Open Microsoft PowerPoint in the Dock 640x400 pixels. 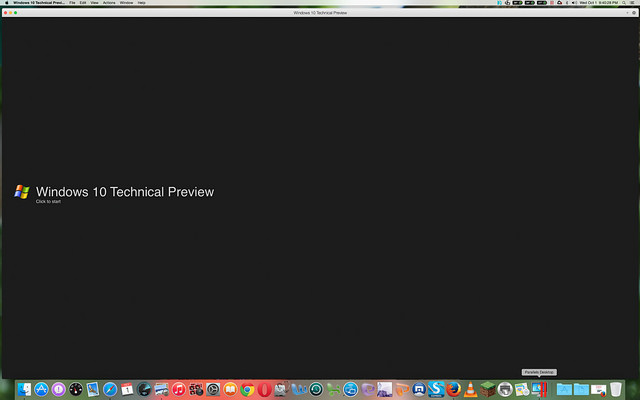[402, 389]
